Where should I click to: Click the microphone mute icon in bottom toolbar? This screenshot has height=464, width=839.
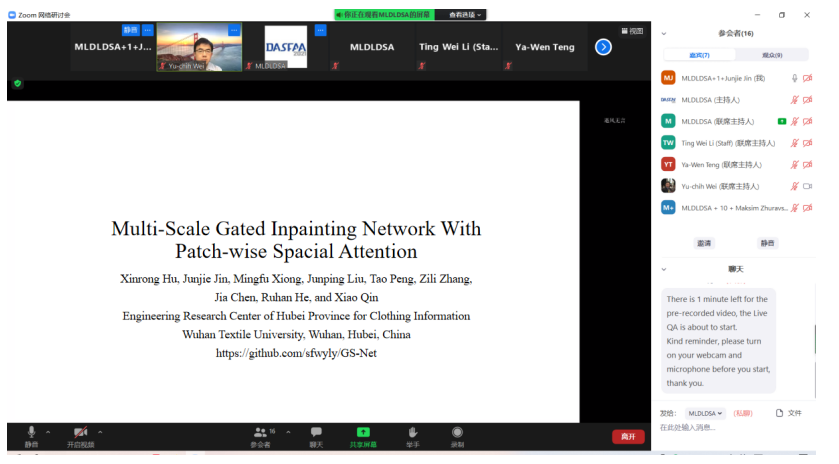click(31, 432)
